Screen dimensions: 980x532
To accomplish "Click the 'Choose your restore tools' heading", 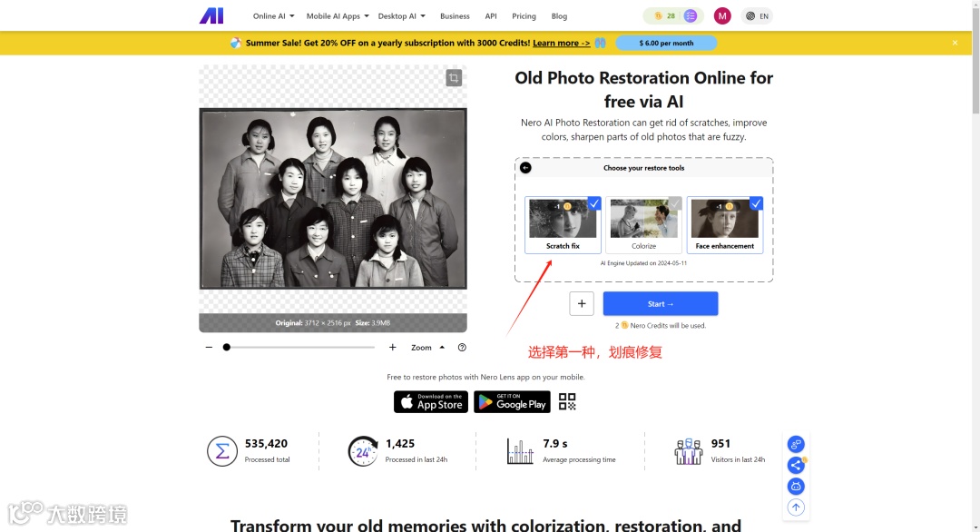I will pos(643,168).
